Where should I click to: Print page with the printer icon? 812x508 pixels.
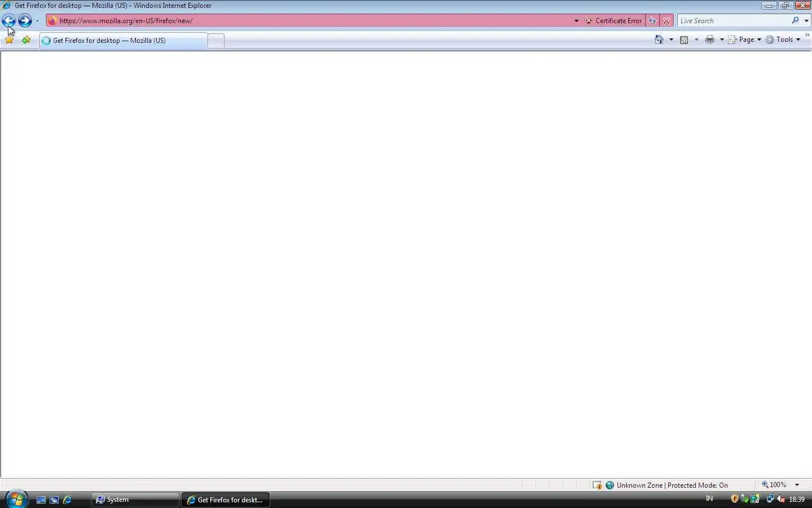pyautogui.click(x=709, y=40)
